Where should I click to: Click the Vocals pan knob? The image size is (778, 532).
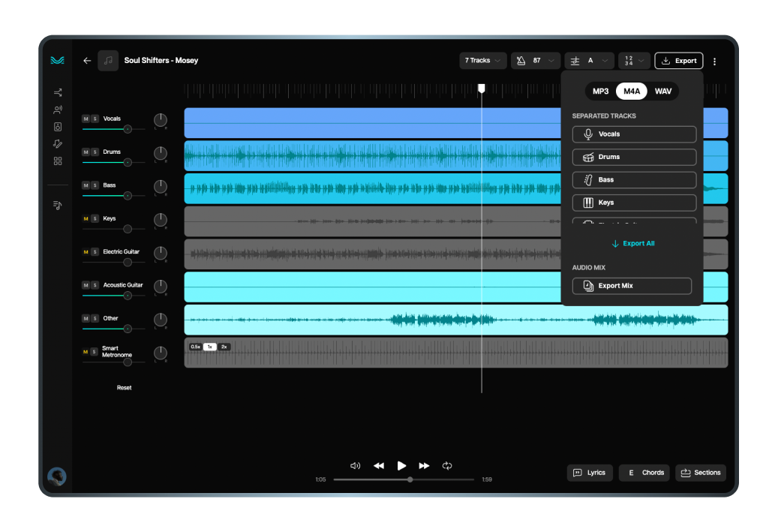coord(161,120)
